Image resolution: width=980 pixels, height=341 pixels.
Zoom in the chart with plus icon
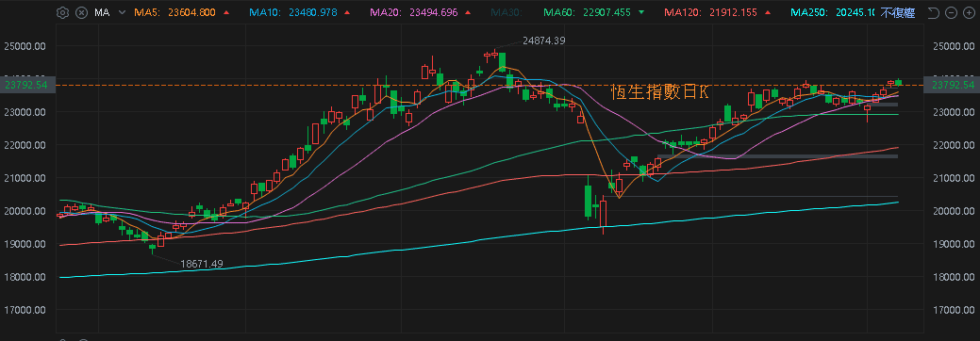[969, 12]
